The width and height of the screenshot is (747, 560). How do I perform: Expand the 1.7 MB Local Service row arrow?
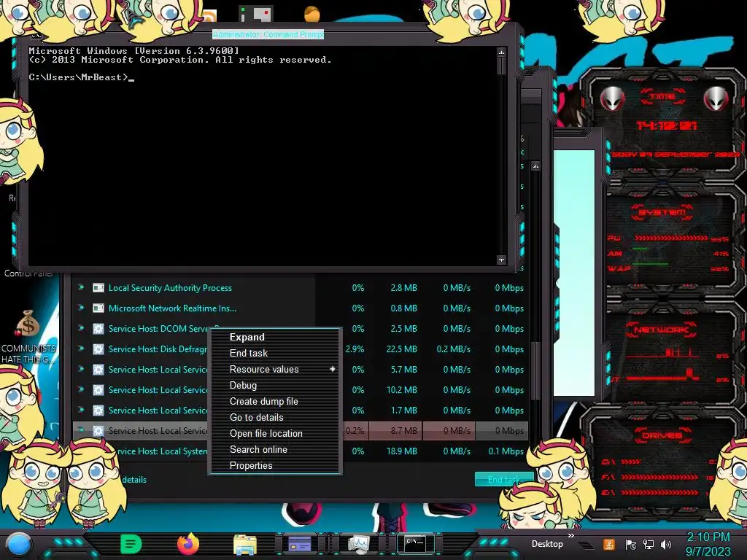[x=81, y=410]
